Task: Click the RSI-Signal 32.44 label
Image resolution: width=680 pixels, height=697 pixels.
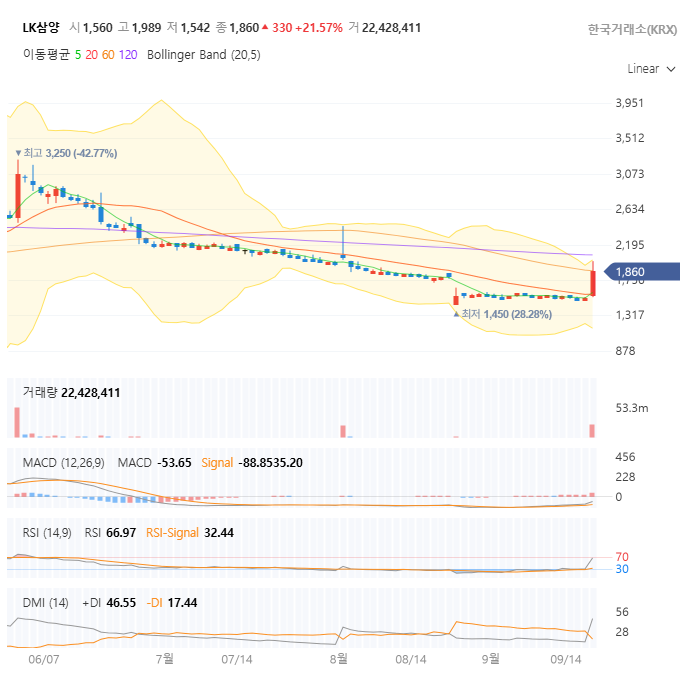Action: (190, 533)
